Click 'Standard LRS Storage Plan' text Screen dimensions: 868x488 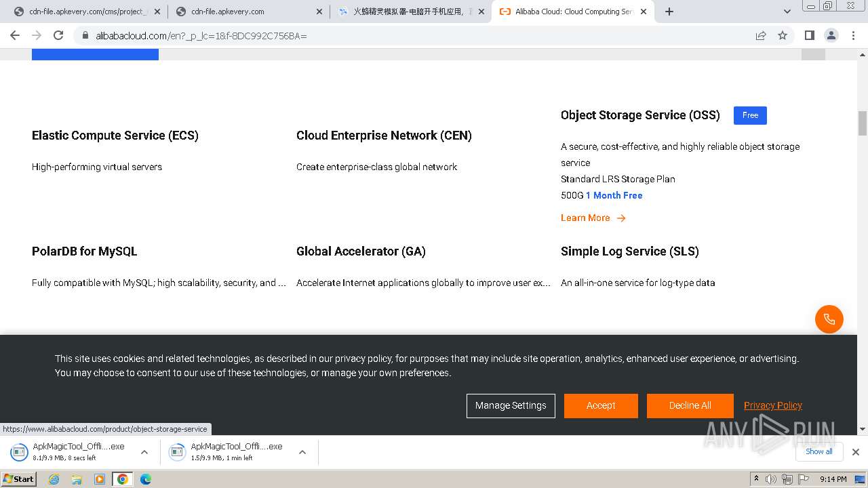(x=618, y=179)
